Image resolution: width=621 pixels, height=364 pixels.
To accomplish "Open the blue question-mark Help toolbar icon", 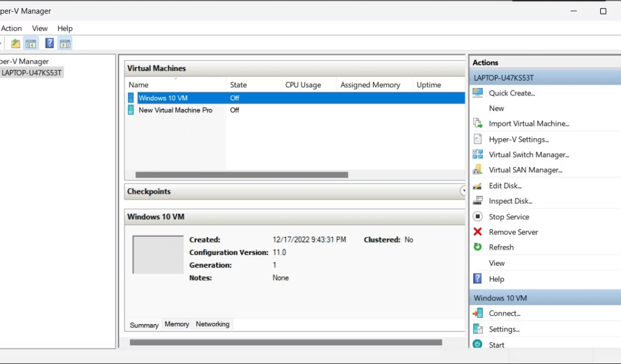I will point(49,43).
